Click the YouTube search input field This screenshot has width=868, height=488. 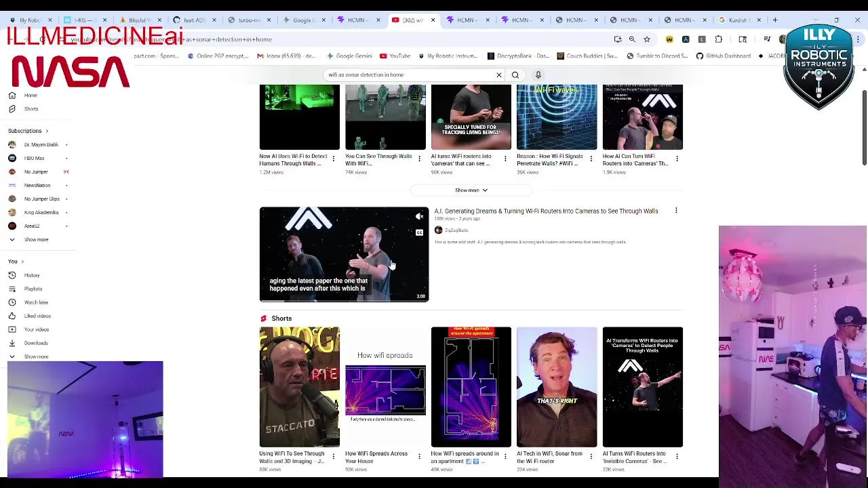coord(408,75)
